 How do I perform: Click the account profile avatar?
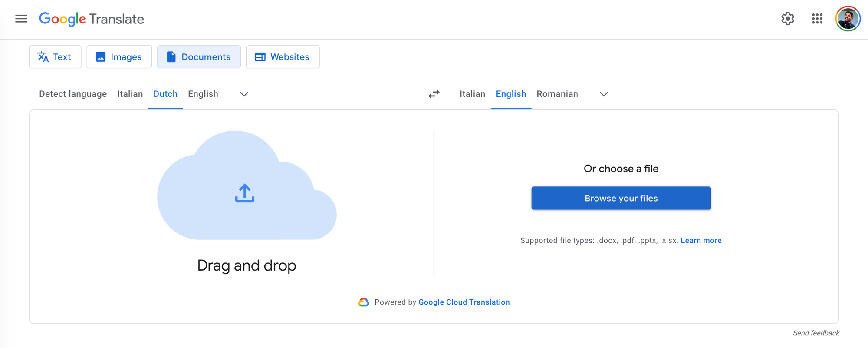[x=848, y=19]
